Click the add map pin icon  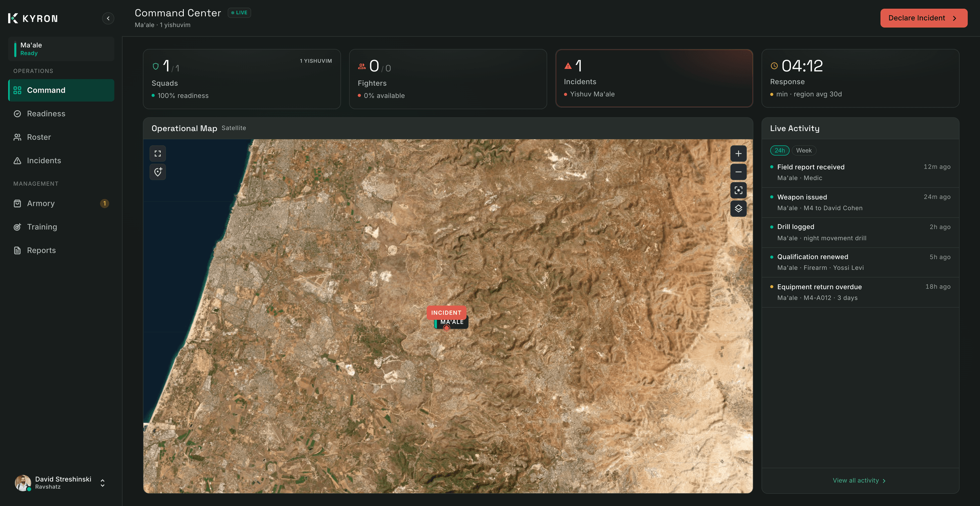(158, 172)
